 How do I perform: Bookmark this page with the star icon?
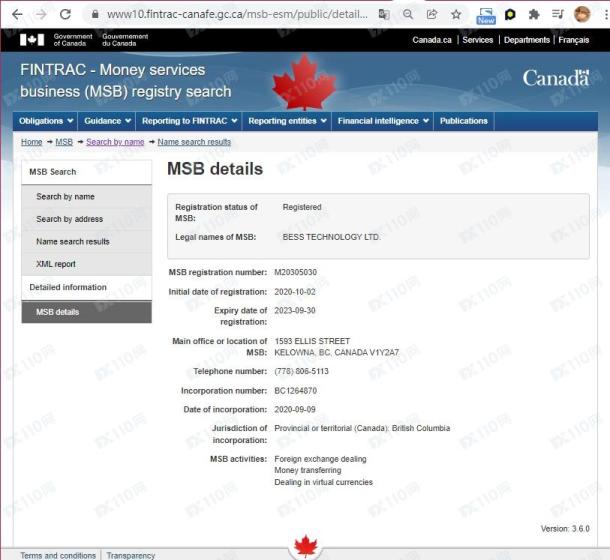(x=456, y=14)
